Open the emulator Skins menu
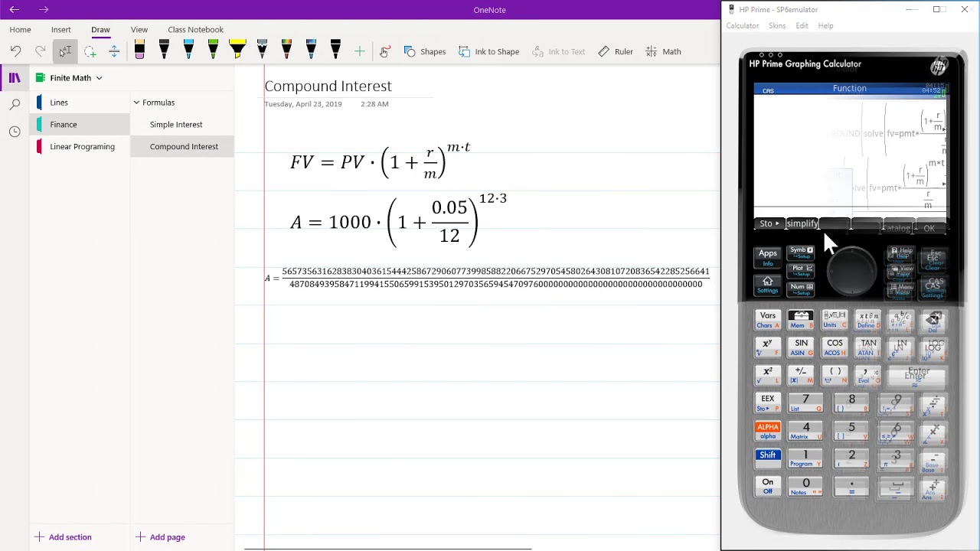Image resolution: width=980 pixels, height=551 pixels. coord(777,26)
